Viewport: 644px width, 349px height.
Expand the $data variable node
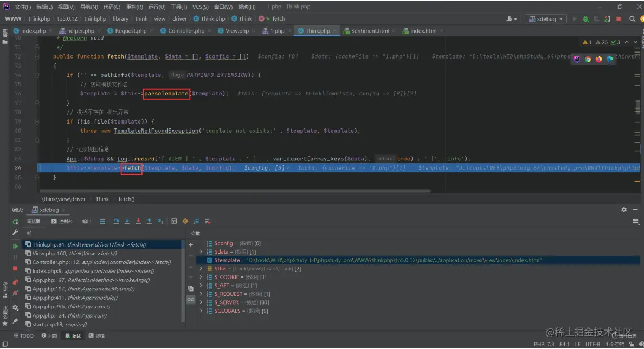pyautogui.click(x=201, y=251)
